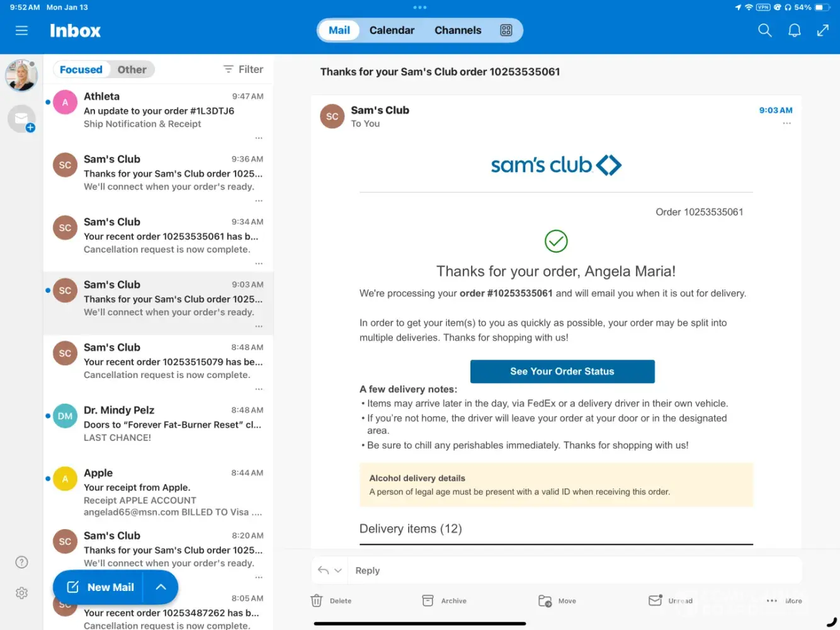Open more options dots under 9:03 AM

pyautogui.click(x=786, y=123)
